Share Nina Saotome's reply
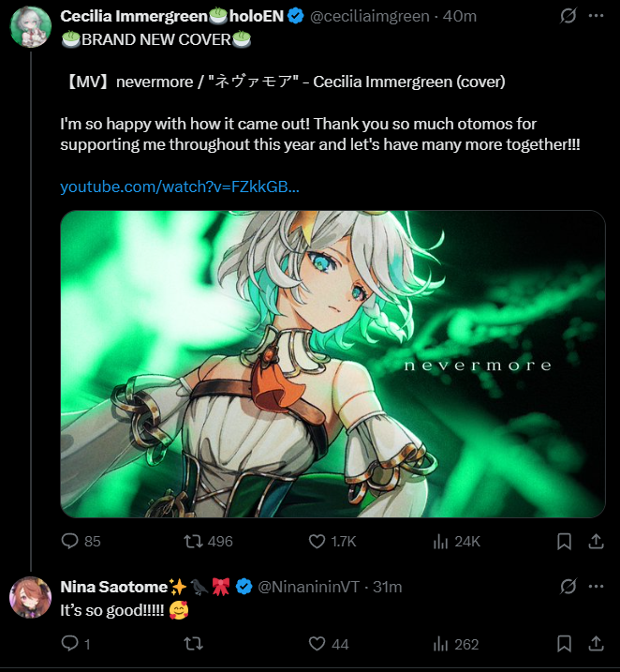This screenshot has width=620, height=672. click(596, 644)
